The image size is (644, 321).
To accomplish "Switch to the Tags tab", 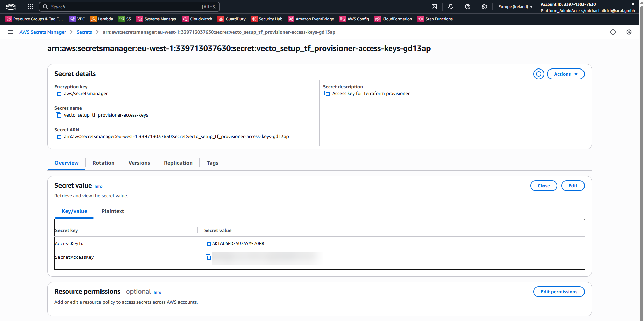I will click(x=212, y=163).
